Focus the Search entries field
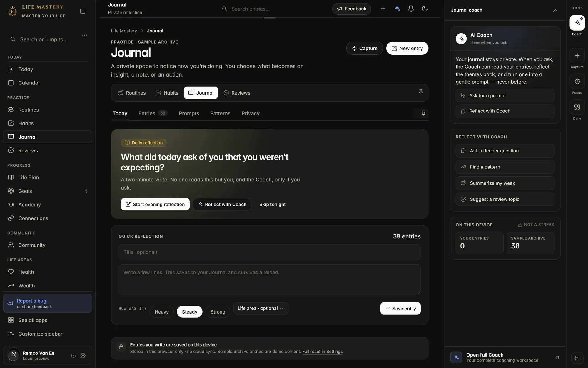The image size is (588, 368). coord(270,9)
